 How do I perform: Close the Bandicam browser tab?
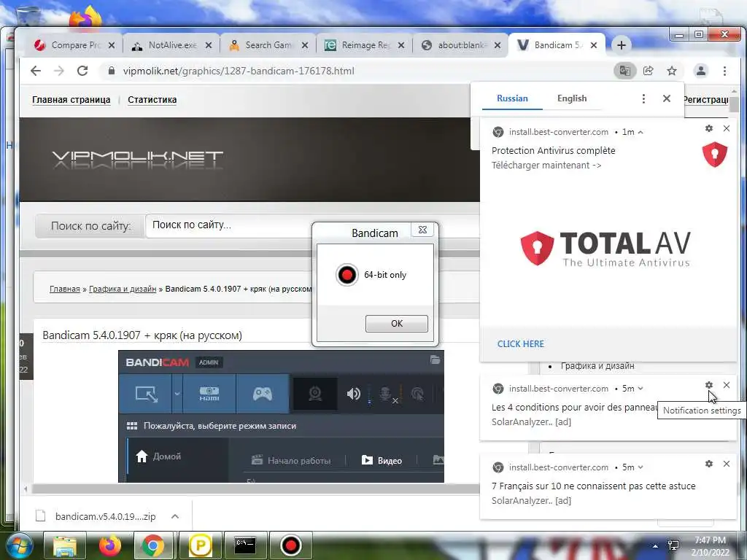tap(594, 45)
